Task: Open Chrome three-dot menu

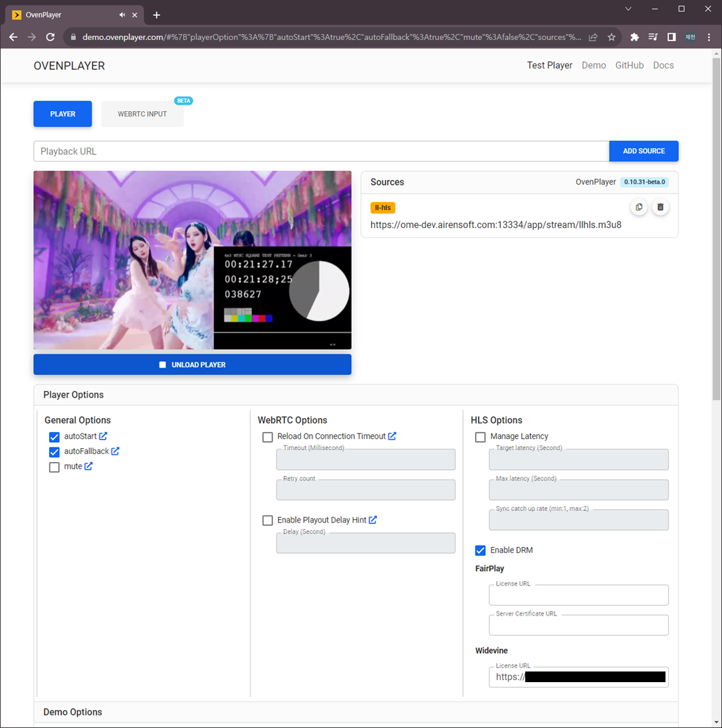Action: [709, 37]
